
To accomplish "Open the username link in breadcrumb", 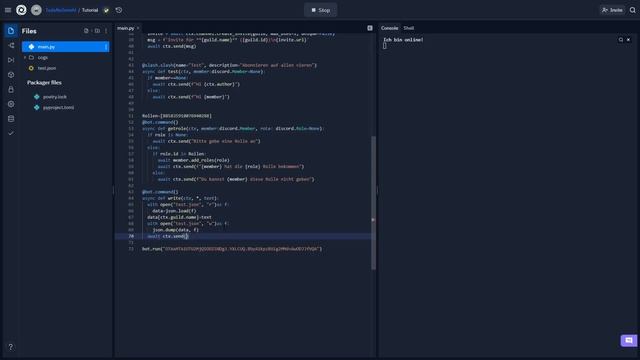I will pos(61,10).
